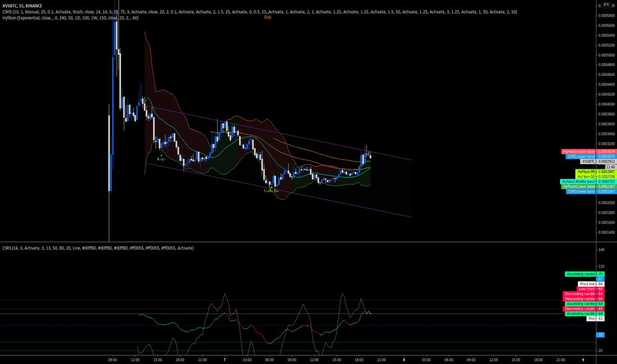This screenshot has width=617, height=364.
Task: Click the Ascending candle 75 label
Action: point(585,274)
